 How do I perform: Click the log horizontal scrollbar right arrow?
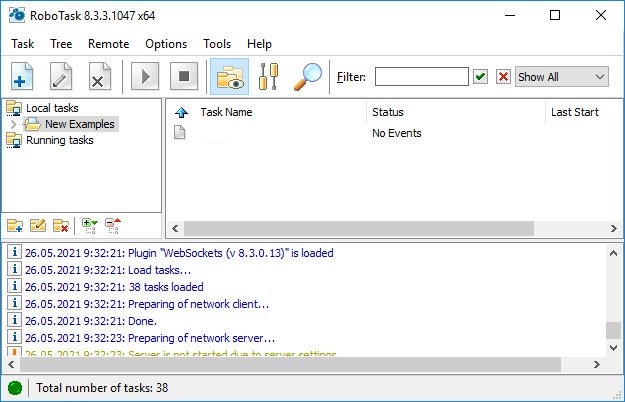(597, 365)
